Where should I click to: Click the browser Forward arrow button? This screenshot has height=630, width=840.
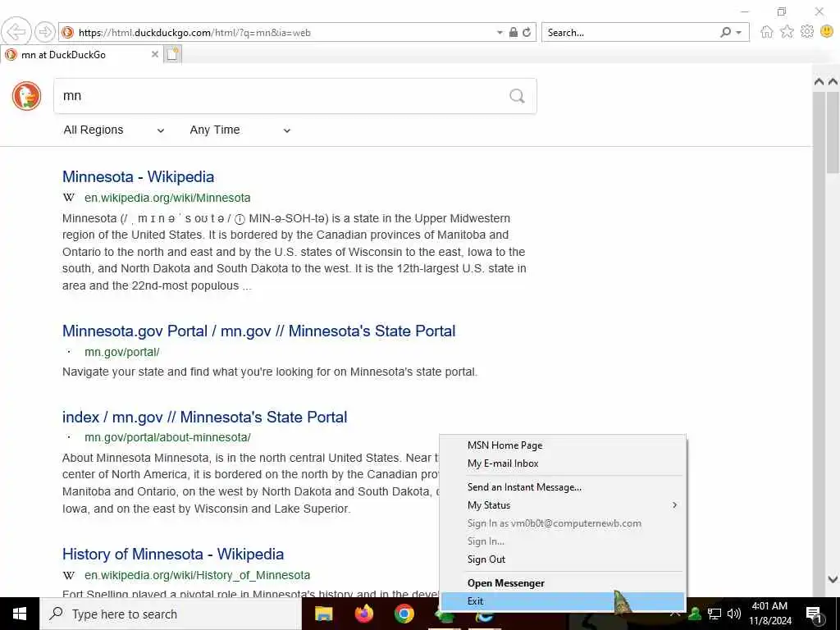pyautogui.click(x=45, y=32)
